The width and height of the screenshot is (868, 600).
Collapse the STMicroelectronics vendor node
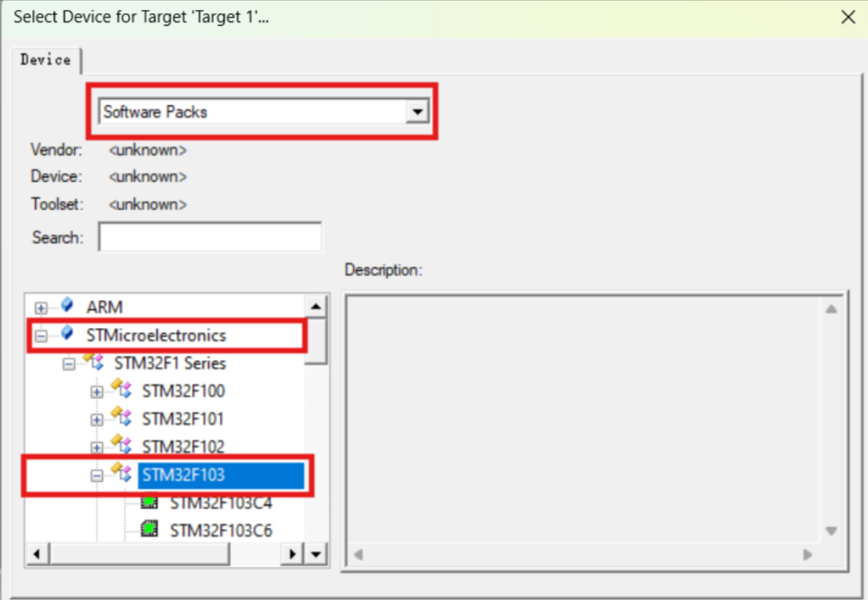[x=41, y=336]
